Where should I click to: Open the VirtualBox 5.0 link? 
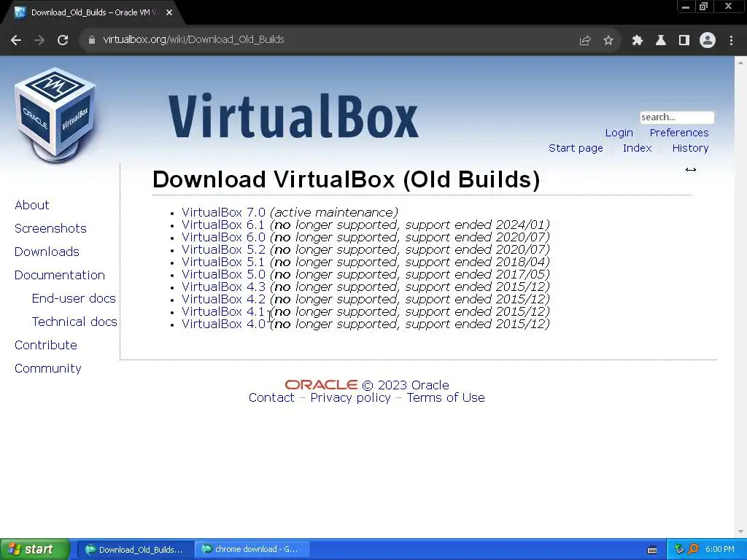click(x=223, y=274)
